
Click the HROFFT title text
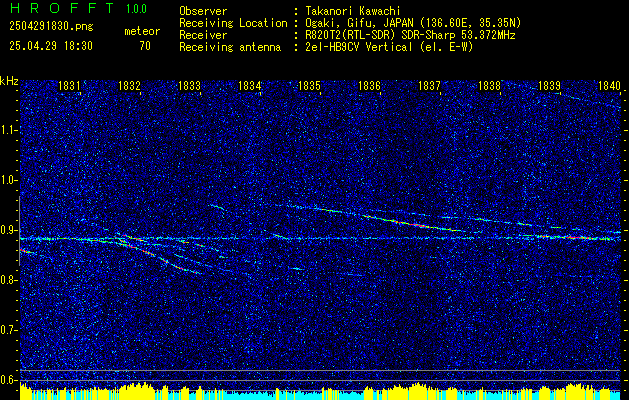click(62, 8)
